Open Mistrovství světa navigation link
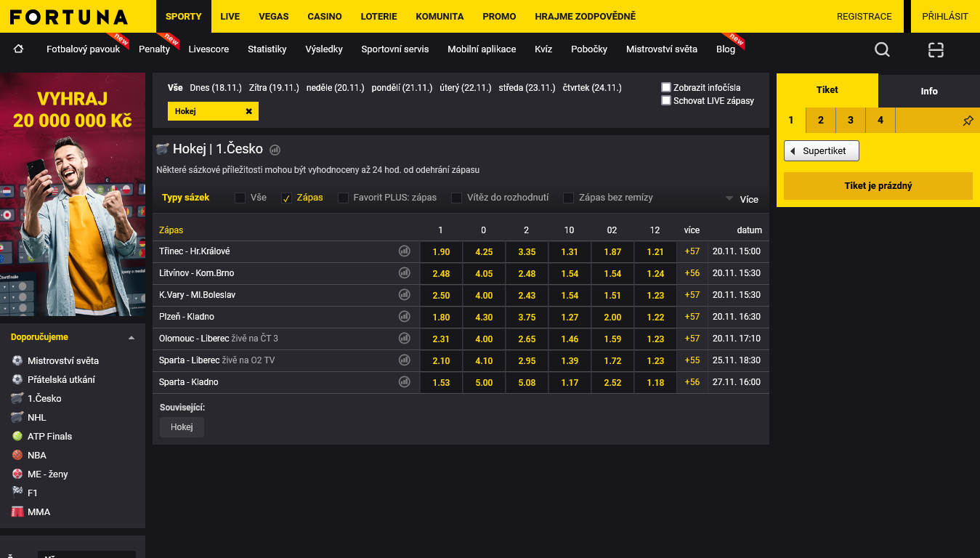 click(662, 49)
